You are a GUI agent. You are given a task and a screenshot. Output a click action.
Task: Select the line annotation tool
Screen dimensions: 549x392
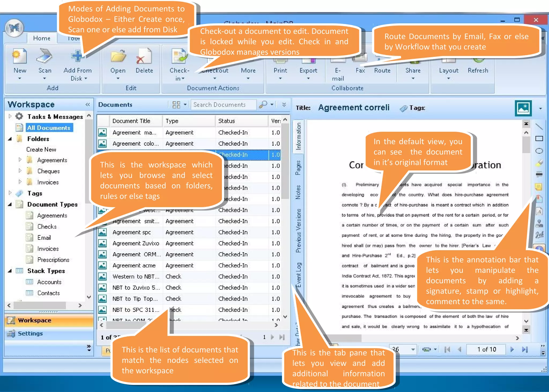click(539, 126)
